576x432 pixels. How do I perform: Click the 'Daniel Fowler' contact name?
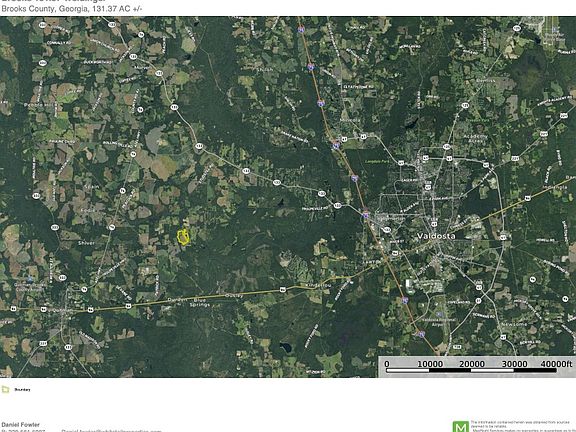point(21,425)
